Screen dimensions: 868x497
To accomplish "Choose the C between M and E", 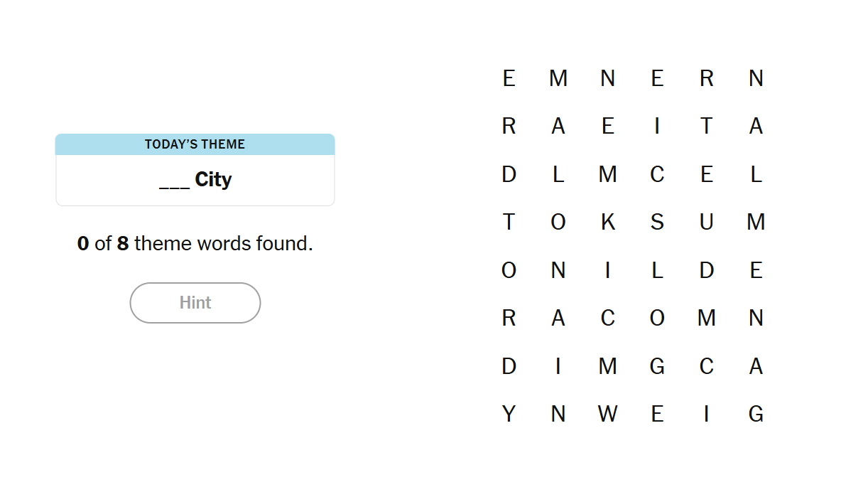I will click(x=657, y=174).
